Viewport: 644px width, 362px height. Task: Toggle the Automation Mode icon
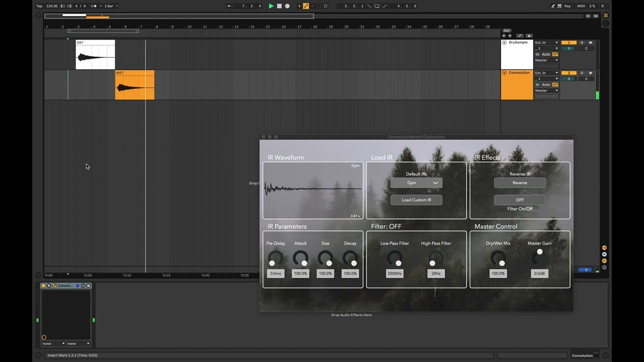520,36
